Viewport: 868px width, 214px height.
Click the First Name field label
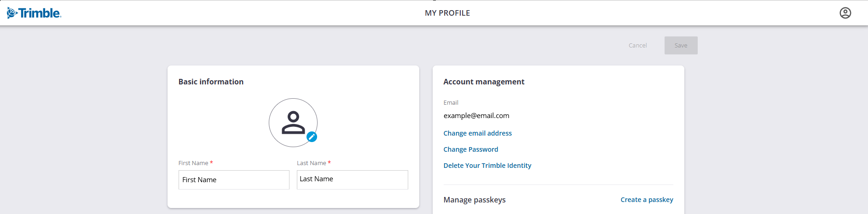tap(193, 163)
